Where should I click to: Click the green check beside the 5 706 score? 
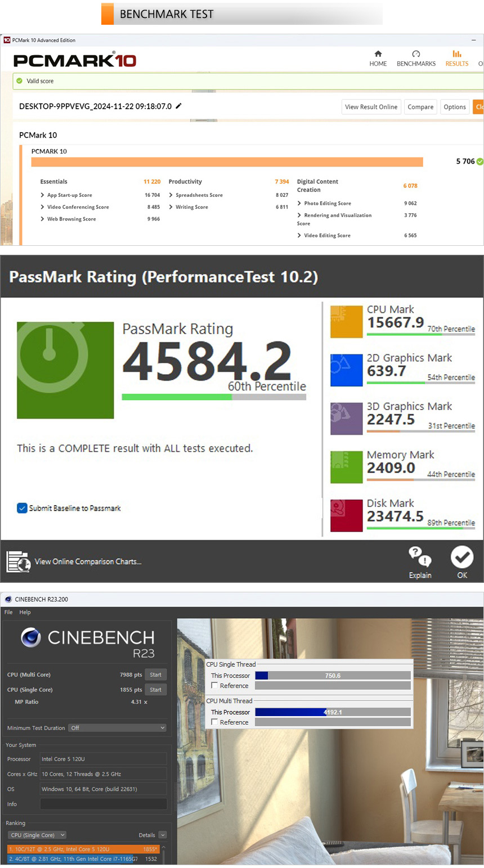[480, 161]
